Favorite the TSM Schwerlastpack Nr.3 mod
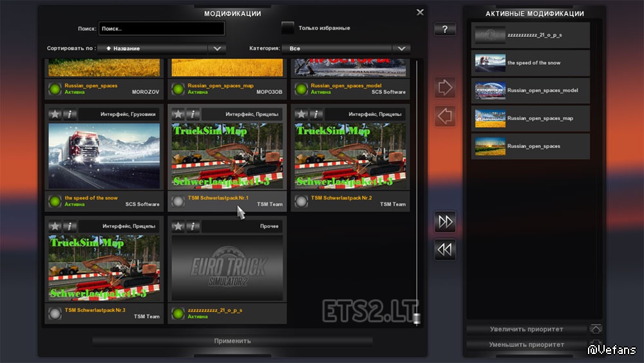644x363 pixels. (x=55, y=226)
